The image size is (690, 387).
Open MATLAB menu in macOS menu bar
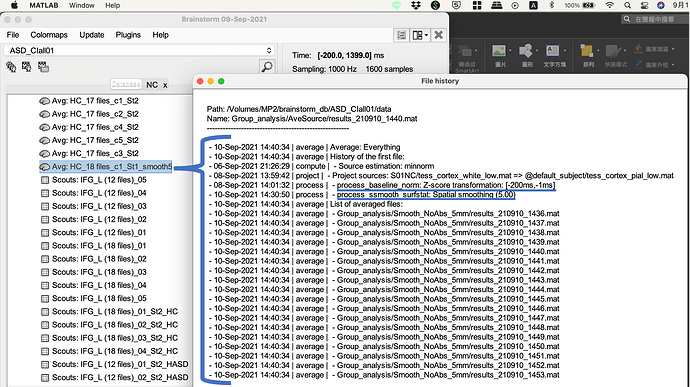(44, 5)
